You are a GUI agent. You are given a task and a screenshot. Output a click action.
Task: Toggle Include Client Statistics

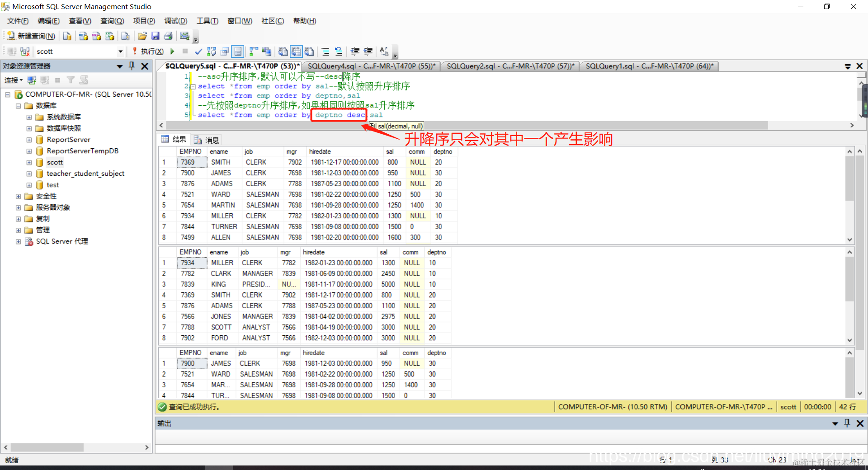click(267, 52)
